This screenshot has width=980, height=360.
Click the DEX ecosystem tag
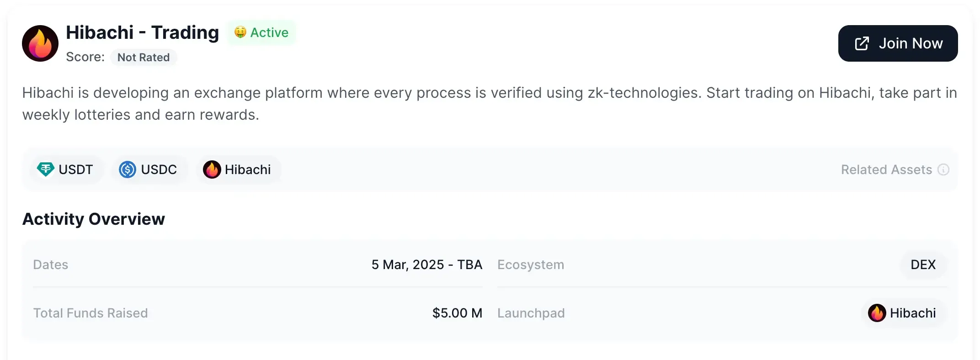[923, 265]
